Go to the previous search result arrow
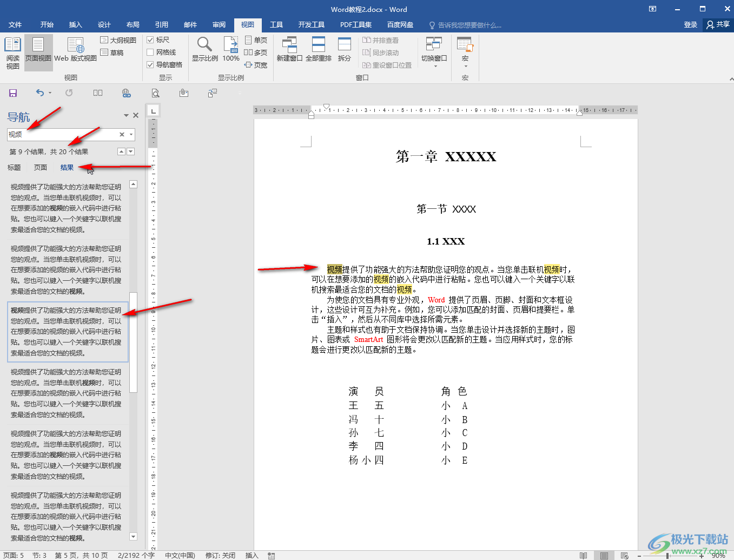The image size is (734, 560). tap(121, 151)
